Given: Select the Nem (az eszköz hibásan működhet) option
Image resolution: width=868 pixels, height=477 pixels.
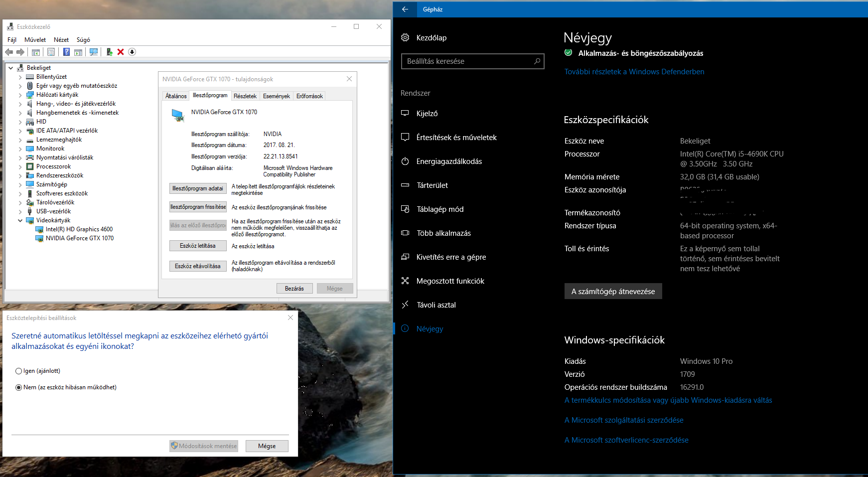Looking at the screenshot, I should 18,387.
